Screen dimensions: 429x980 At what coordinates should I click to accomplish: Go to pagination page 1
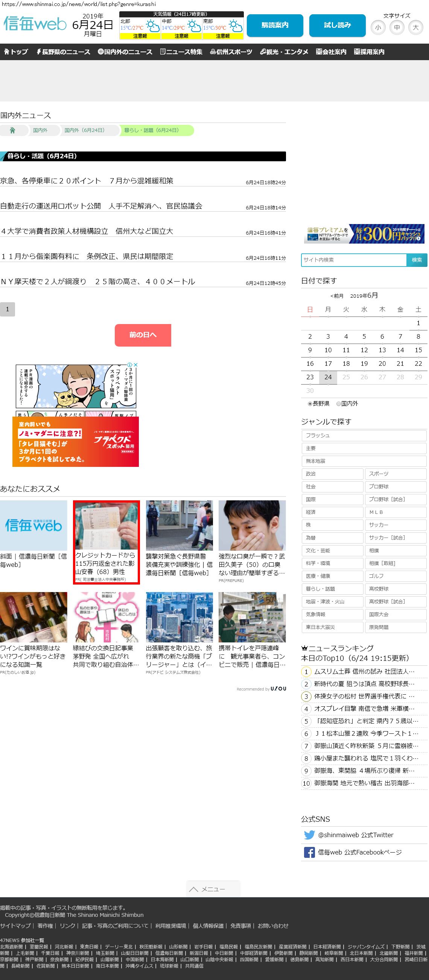[x=7, y=309]
